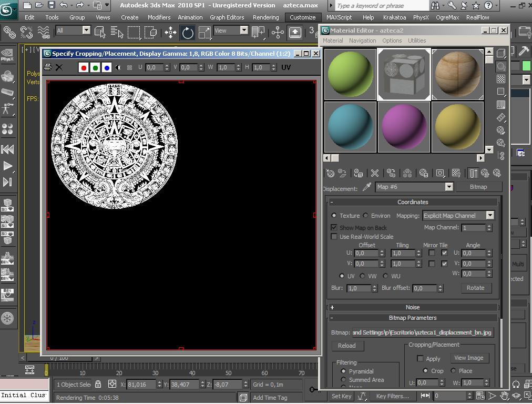The image size is (532, 404).
Task: Toggle the U Tile checkbox
Action: [x=444, y=253]
